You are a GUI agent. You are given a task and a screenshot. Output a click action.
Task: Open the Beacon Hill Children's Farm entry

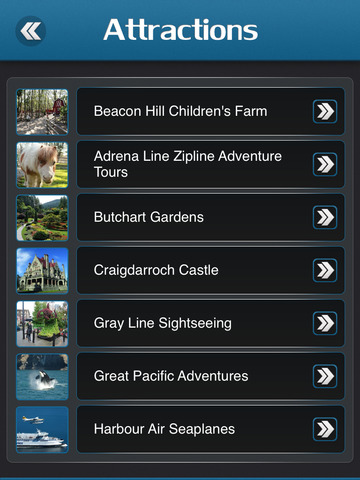point(211,111)
